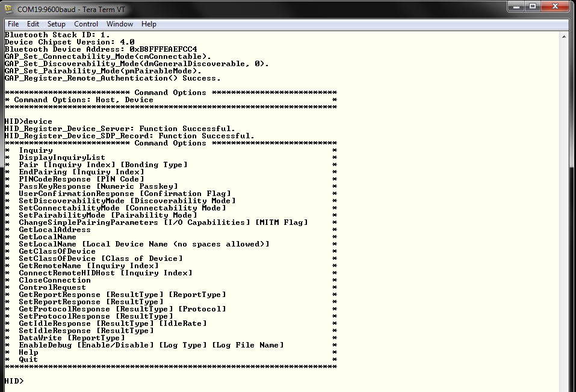576x392 pixels.
Task: Open the Window menu
Action: pyautogui.click(x=119, y=24)
